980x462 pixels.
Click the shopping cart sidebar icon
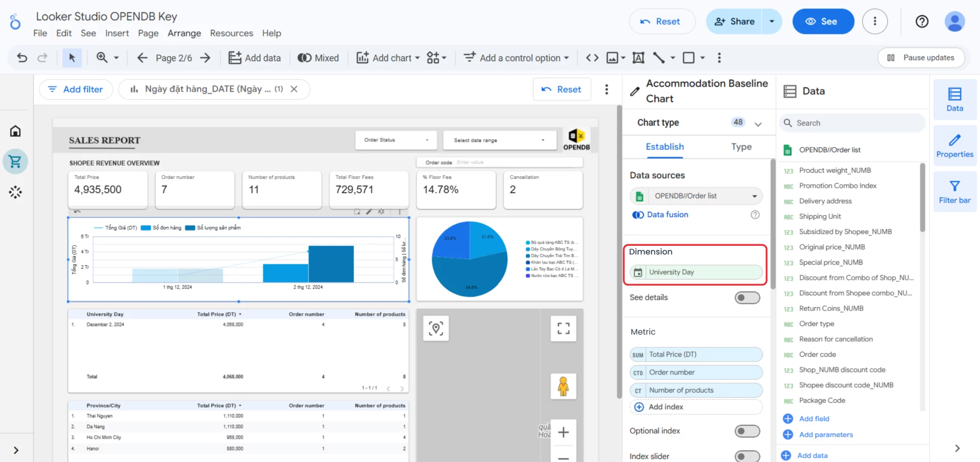[x=15, y=162]
